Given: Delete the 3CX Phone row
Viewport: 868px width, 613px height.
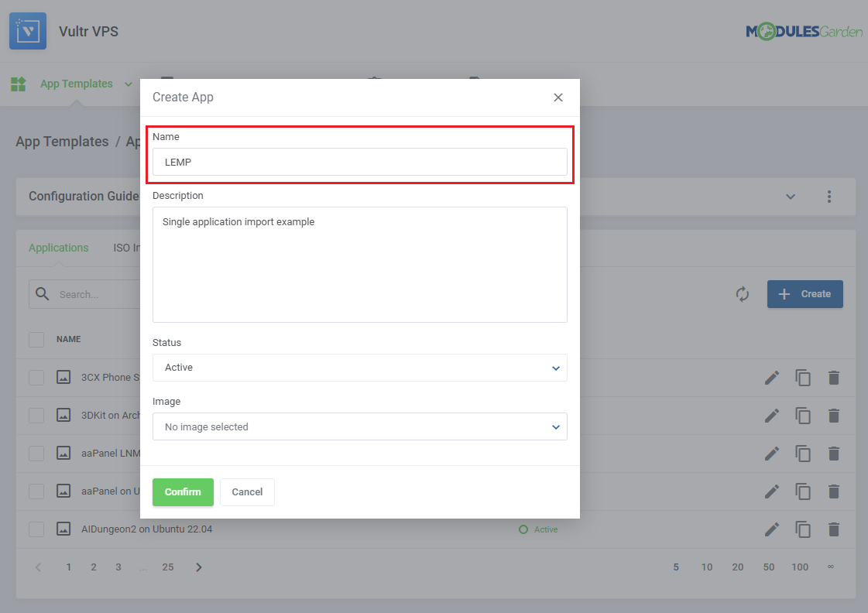Looking at the screenshot, I should pos(834,378).
